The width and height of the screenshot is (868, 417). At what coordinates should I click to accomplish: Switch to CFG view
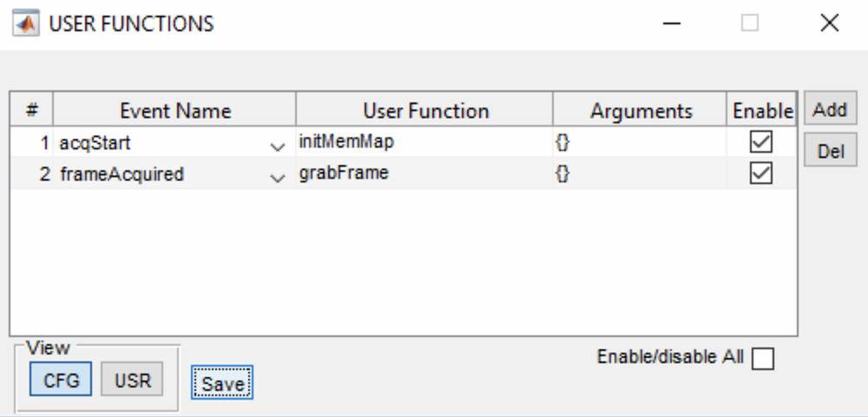click(61, 380)
